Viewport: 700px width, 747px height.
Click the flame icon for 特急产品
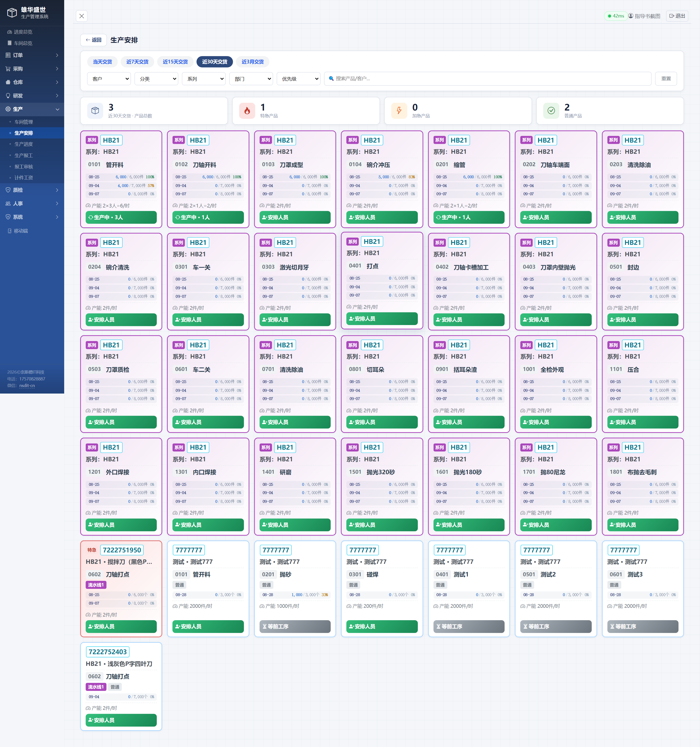pyautogui.click(x=247, y=111)
